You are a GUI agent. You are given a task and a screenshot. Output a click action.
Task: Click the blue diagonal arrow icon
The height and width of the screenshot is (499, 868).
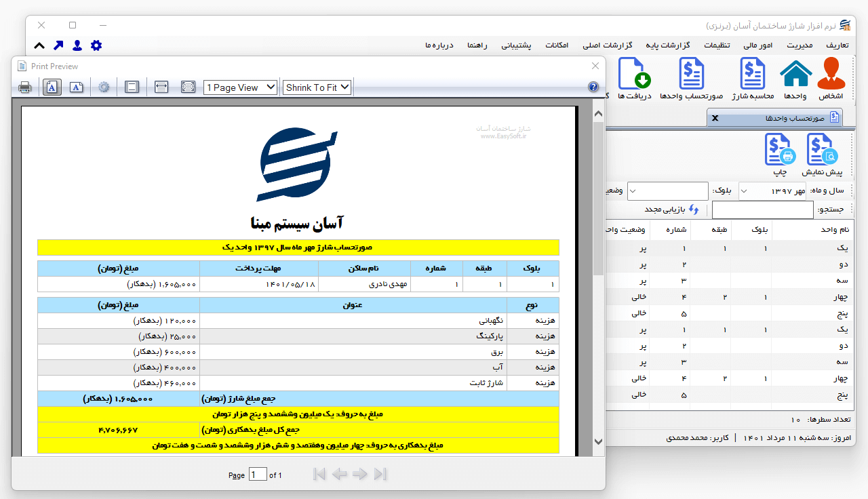point(58,45)
